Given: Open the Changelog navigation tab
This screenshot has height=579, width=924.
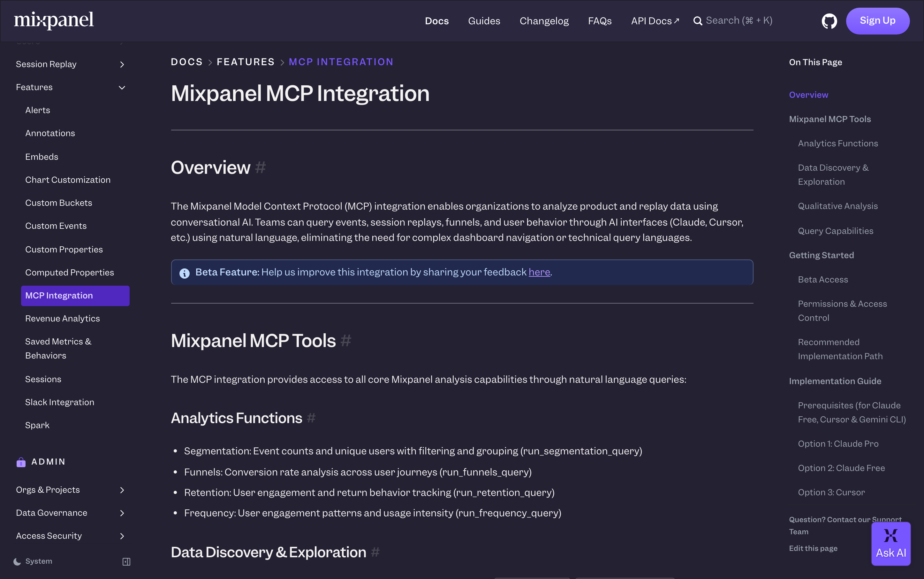Looking at the screenshot, I should (x=544, y=21).
